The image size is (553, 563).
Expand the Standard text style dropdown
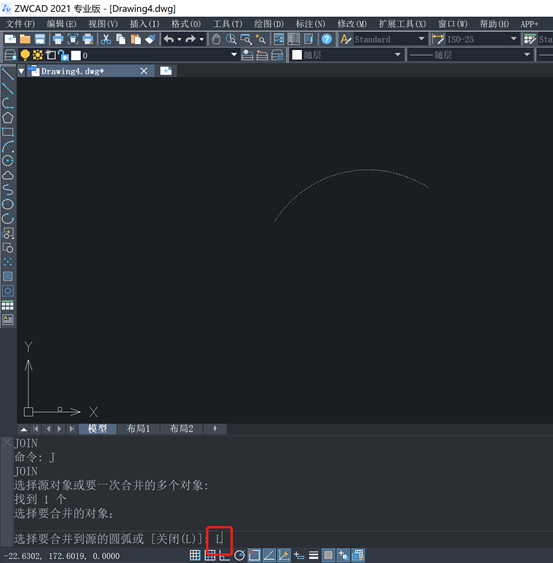(x=421, y=39)
